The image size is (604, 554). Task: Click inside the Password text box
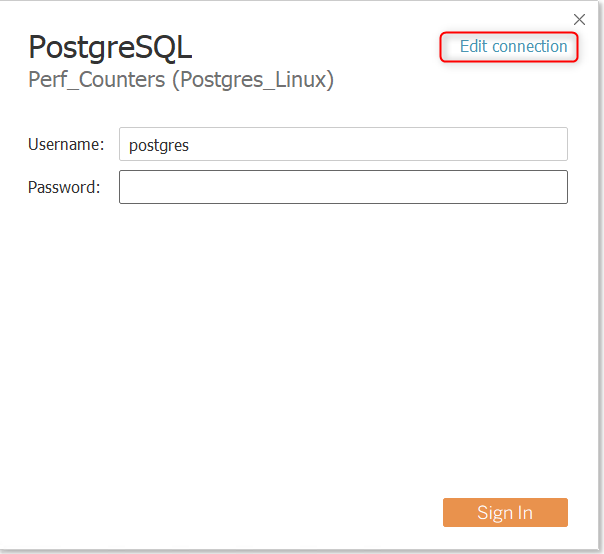coord(343,187)
